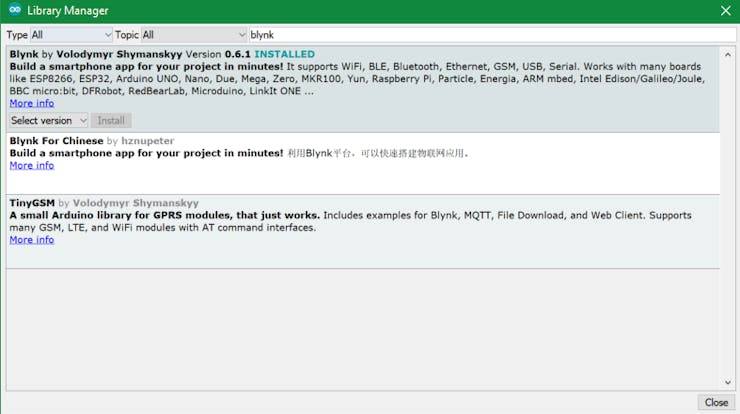
Task: Click the Blynk by Volodymyr Shymanskyy title
Action: pyautogui.click(x=96, y=54)
